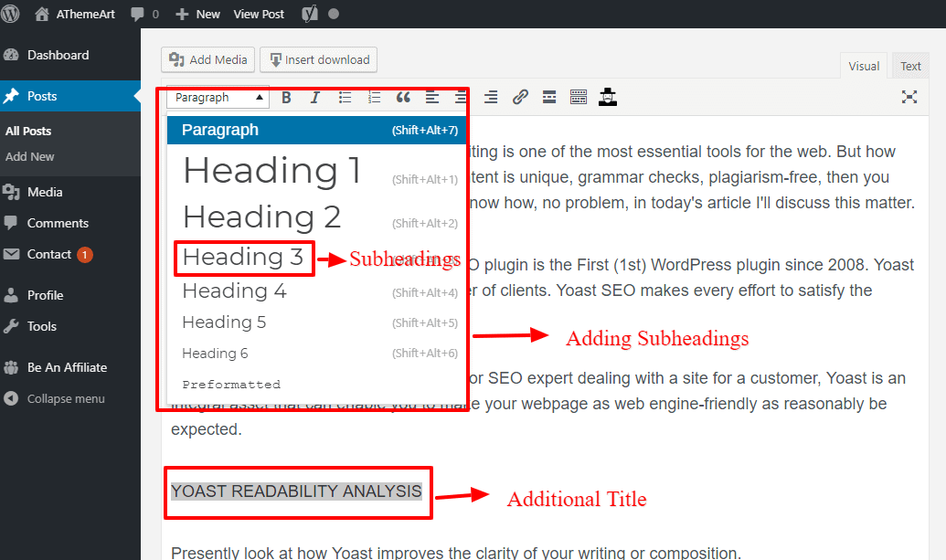
Task: Open Be An Affiliate menu item
Action: [67, 367]
